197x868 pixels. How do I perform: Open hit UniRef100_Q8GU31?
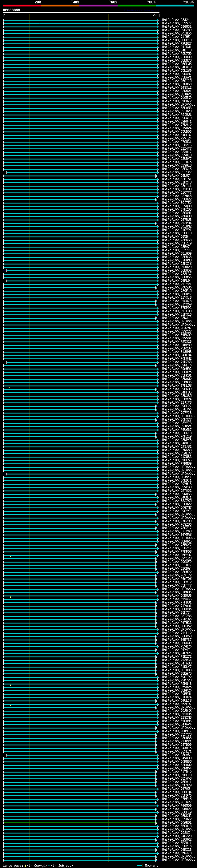[x=176, y=26]
